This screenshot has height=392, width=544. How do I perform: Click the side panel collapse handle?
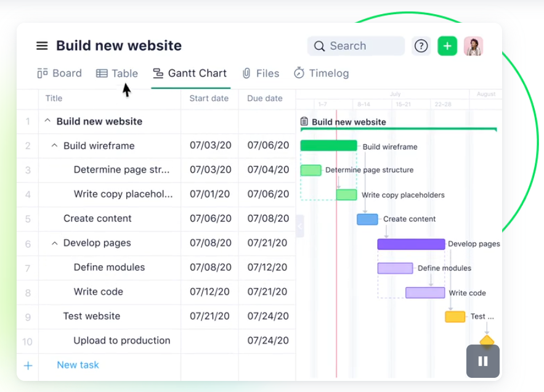(300, 226)
